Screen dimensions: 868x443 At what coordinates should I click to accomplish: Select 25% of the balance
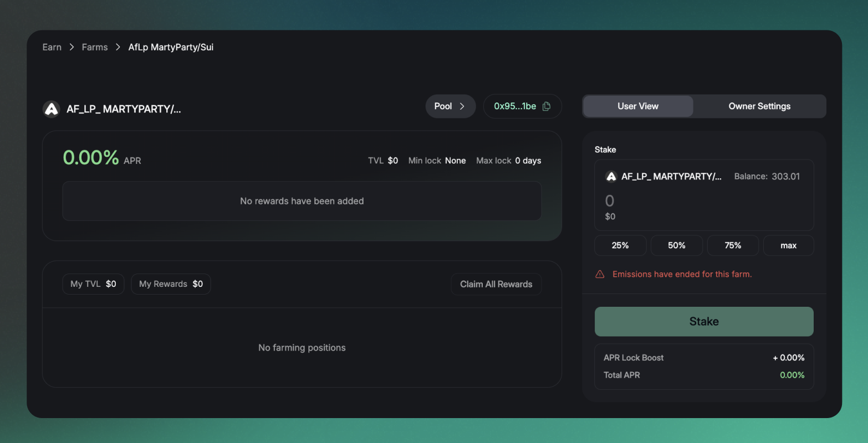click(x=620, y=245)
